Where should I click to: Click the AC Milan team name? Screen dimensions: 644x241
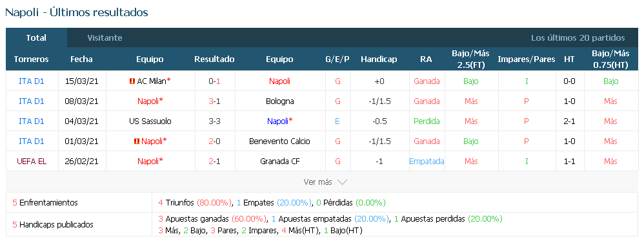pyautogui.click(x=152, y=81)
